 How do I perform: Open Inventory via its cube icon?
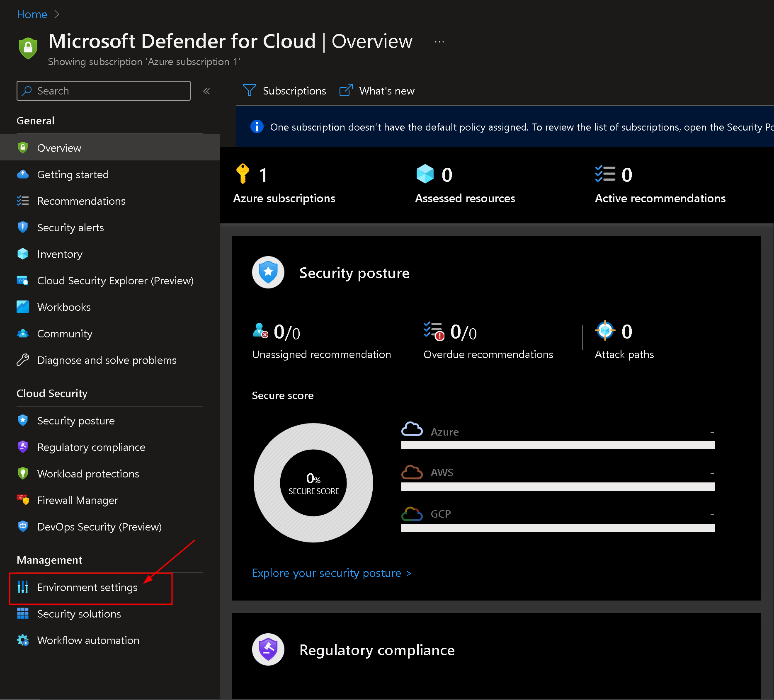coord(23,254)
